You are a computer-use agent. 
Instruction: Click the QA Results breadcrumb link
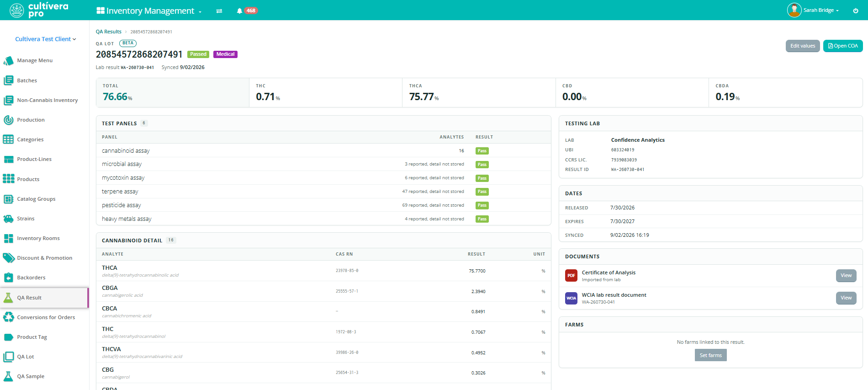(x=109, y=32)
